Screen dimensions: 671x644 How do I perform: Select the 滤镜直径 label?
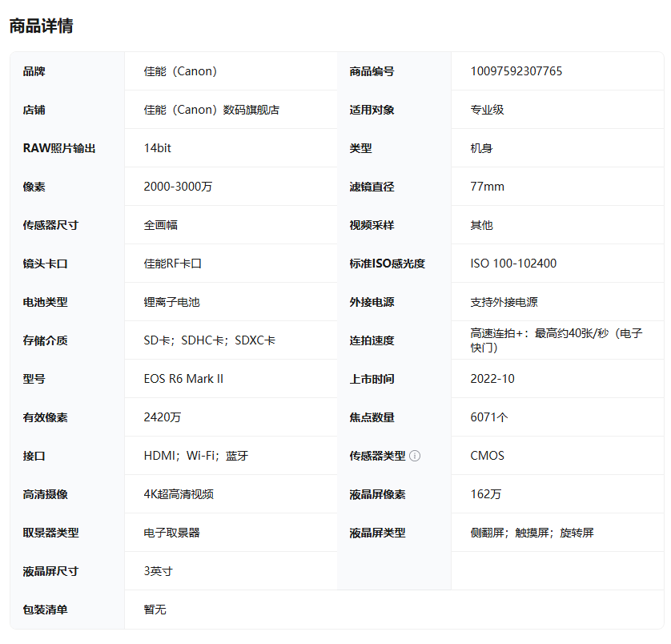372,187
